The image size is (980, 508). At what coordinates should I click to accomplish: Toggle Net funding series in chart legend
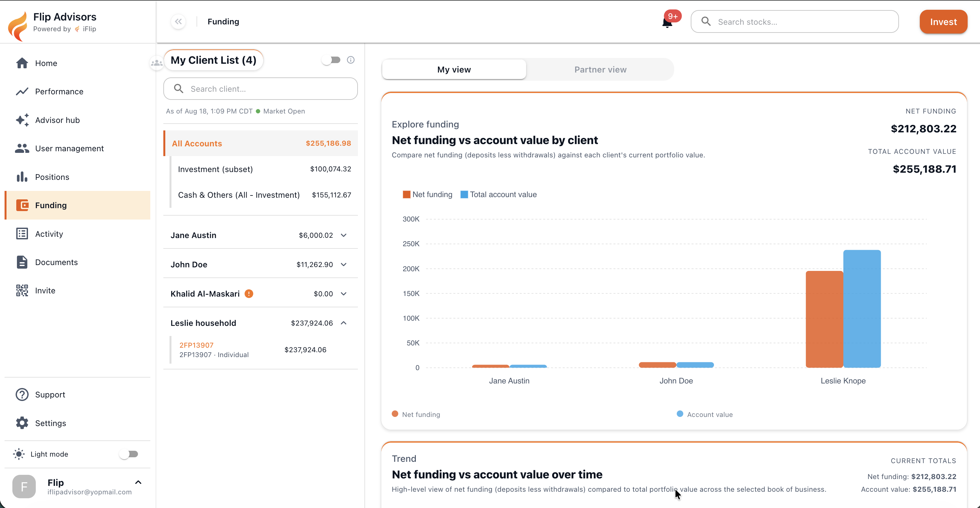click(427, 194)
